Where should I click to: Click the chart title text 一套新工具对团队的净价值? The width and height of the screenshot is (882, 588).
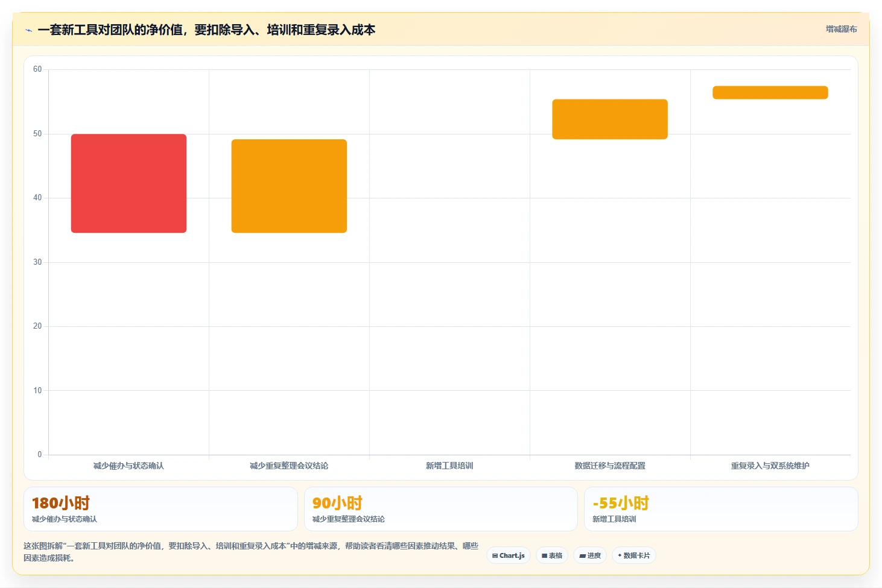click(110, 30)
